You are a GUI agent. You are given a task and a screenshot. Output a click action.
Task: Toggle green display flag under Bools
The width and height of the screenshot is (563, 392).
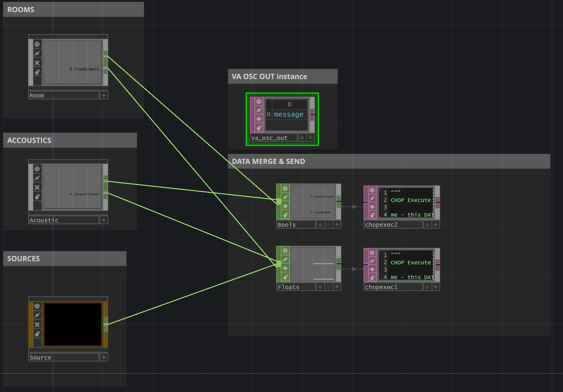coord(320,225)
